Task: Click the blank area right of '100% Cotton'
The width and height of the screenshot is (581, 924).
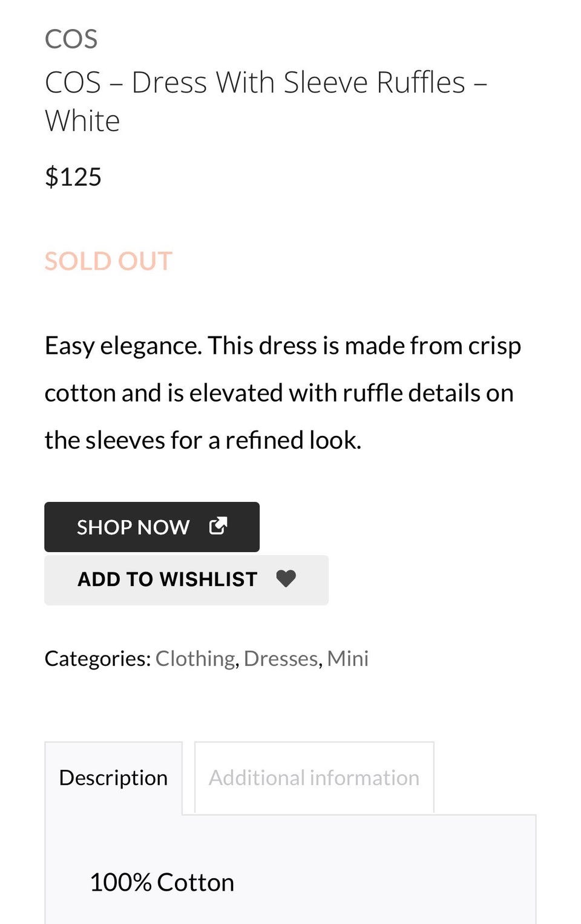Action: [387, 882]
